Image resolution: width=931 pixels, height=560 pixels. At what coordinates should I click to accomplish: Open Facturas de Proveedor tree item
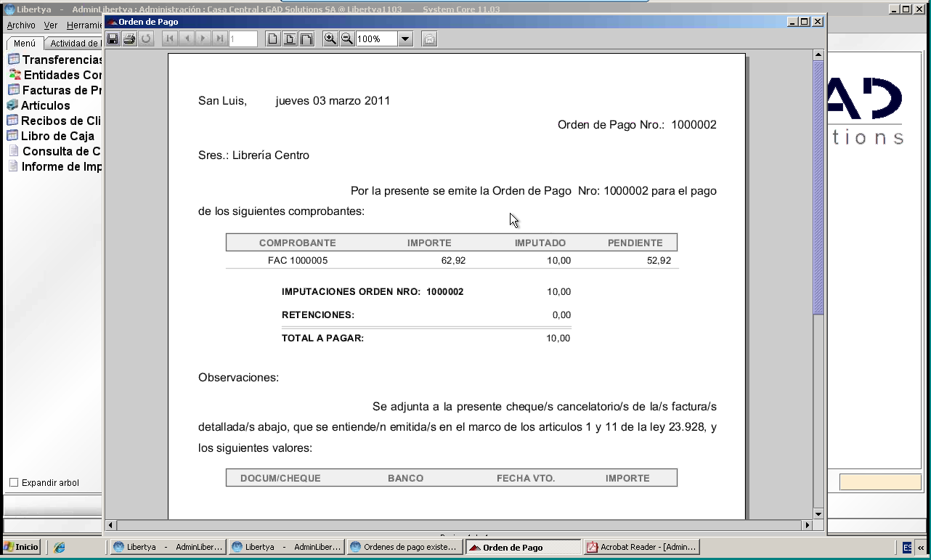(55, 90)
